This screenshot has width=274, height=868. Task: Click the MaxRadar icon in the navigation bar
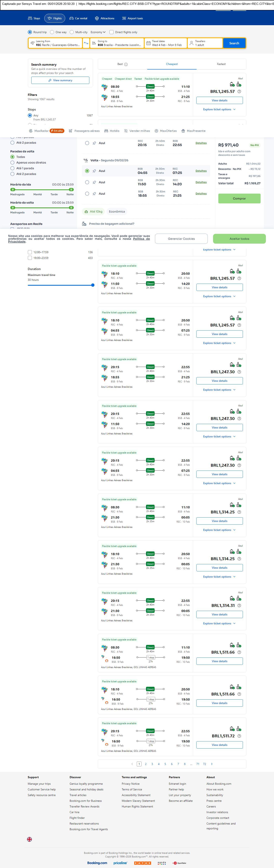[31, 131]
